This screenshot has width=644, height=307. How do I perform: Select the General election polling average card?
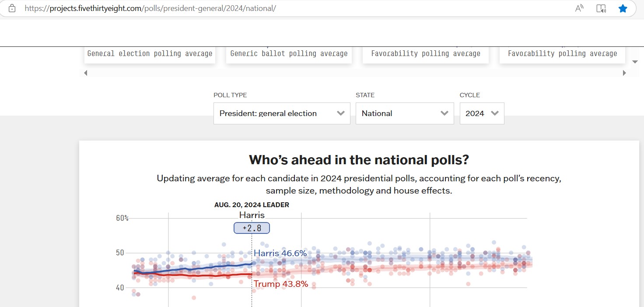150,54
